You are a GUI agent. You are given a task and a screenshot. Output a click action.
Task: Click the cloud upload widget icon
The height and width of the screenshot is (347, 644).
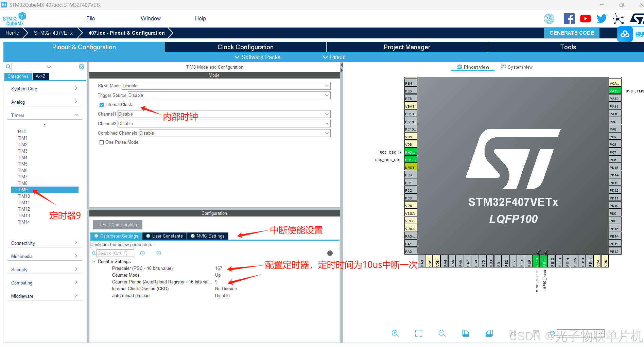click(625, 34)
